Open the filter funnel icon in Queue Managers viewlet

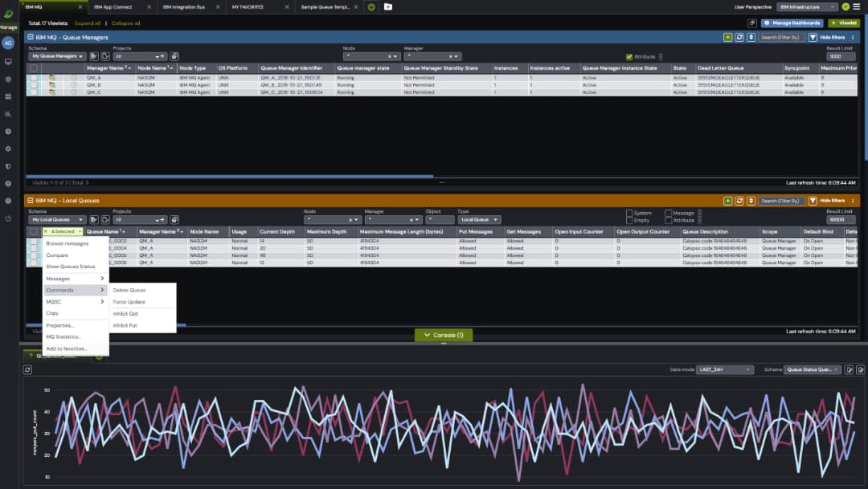point(813,37)
